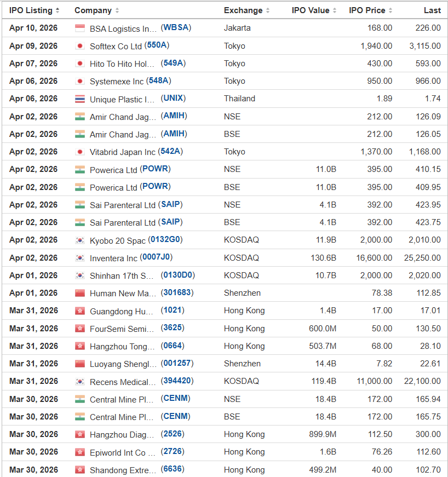Click Japan flag beside Vitabrid Japan Inc

[79, 152]
